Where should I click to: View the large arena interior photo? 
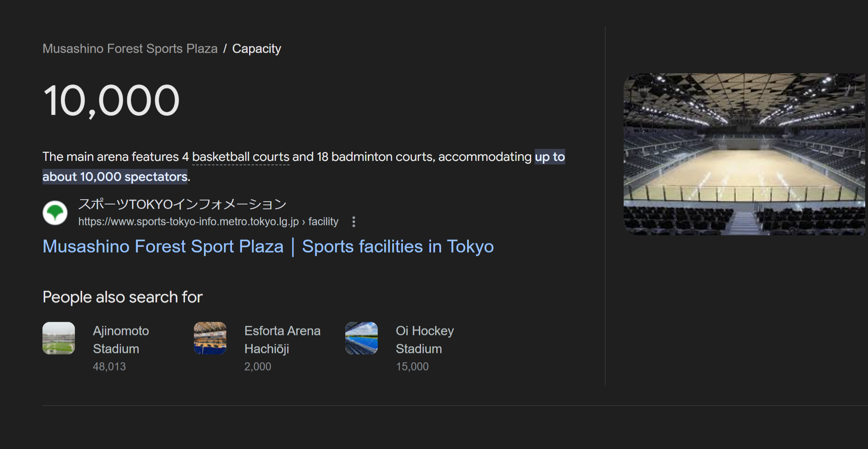[x=744, y=154]
